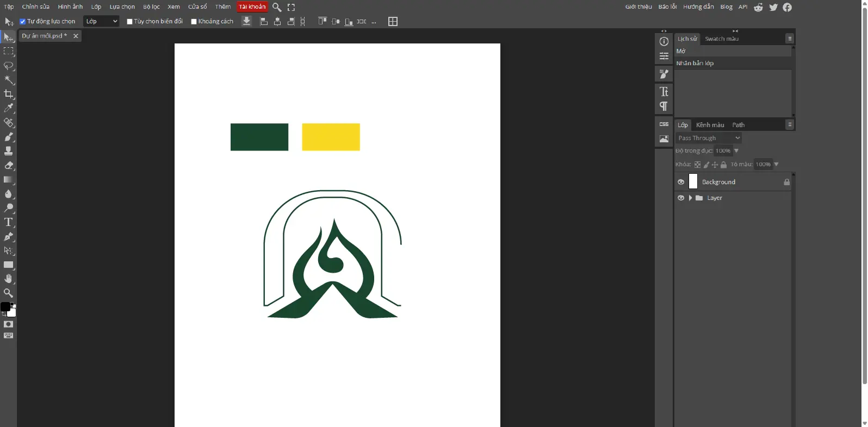868x427 pixels.
Task: Select the Path Selection tool
Action: 8,251
